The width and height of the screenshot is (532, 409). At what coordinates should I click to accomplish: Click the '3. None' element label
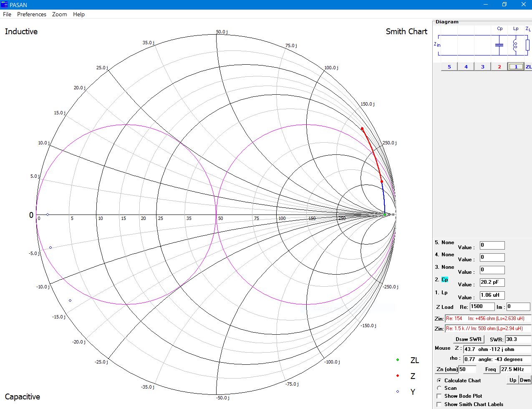(x=444, y=267)
